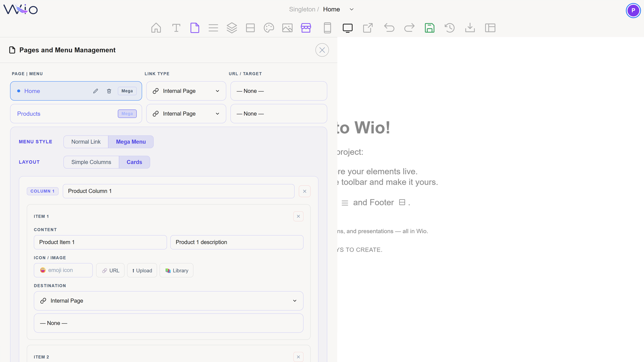644x362 pixels.
Task: Select the Products page row
Action: pyautogui.click(x=76, y=114)
